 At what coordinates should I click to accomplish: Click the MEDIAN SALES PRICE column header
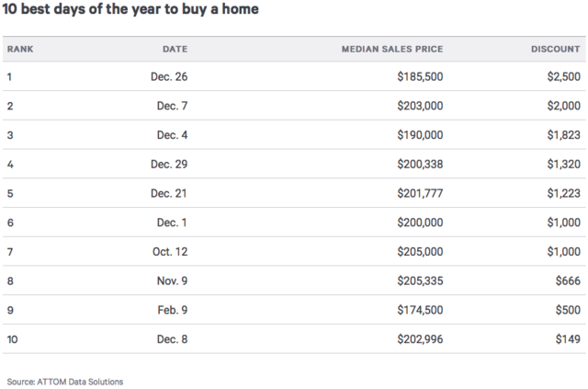tap(392, 49)
